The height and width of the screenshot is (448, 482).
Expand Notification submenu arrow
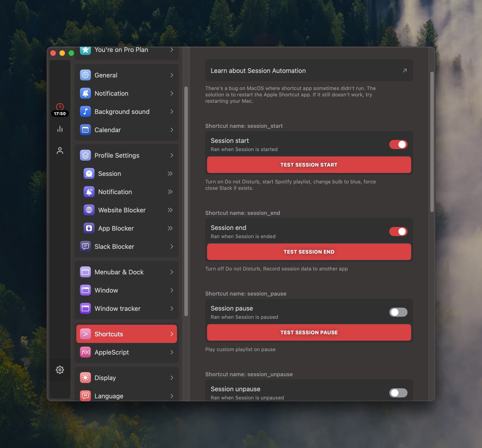[170, 192]
